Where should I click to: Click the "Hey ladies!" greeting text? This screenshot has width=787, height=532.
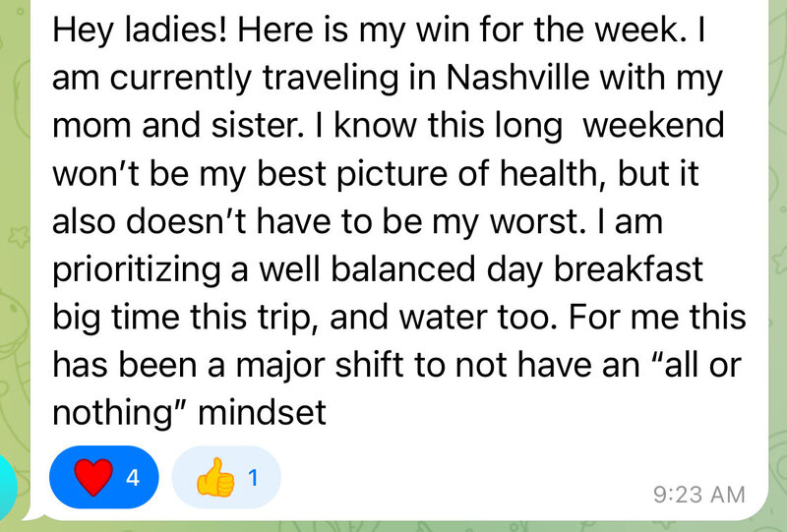coord(140,31)
